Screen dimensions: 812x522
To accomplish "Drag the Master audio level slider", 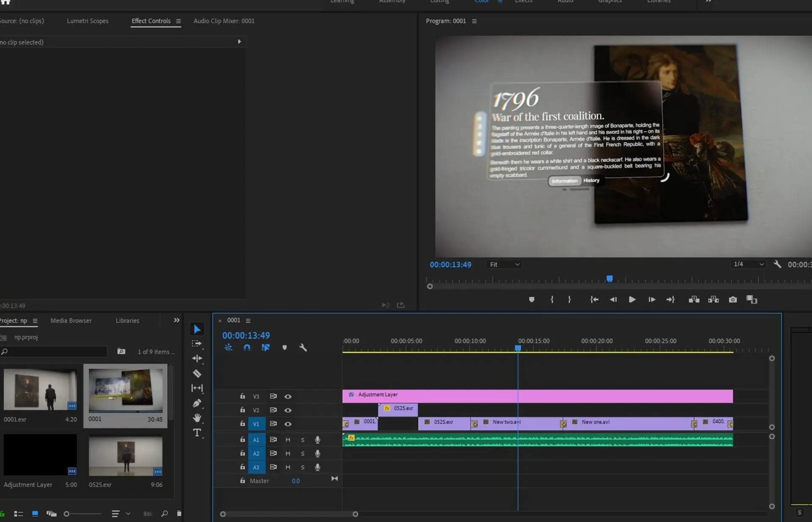I will point(295,480).
